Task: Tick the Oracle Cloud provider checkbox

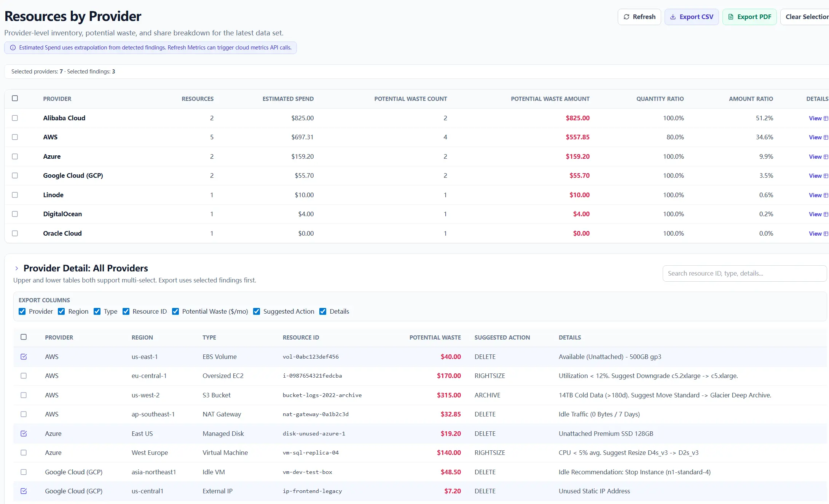Action: (x=15, y=233)
